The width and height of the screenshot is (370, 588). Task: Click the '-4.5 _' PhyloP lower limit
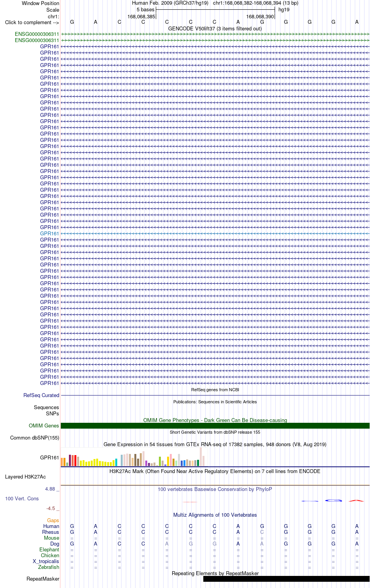point(53,508)
